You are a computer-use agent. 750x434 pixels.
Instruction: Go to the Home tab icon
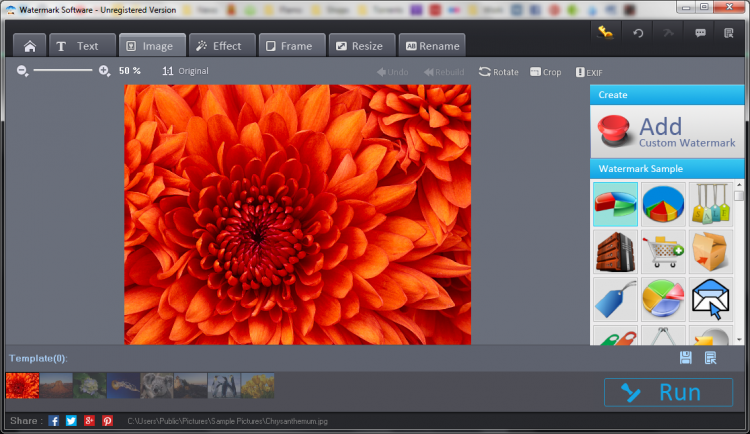[x=29, y=46]
